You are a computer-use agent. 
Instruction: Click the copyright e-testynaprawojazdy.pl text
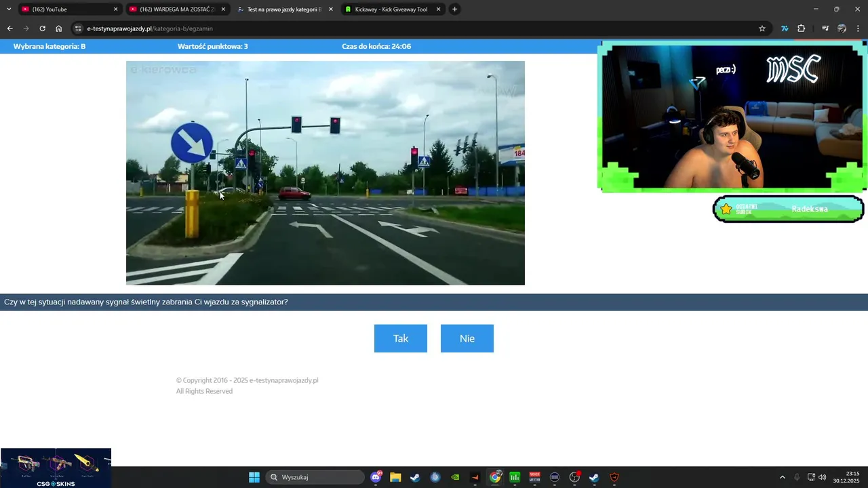pos(247,380)
